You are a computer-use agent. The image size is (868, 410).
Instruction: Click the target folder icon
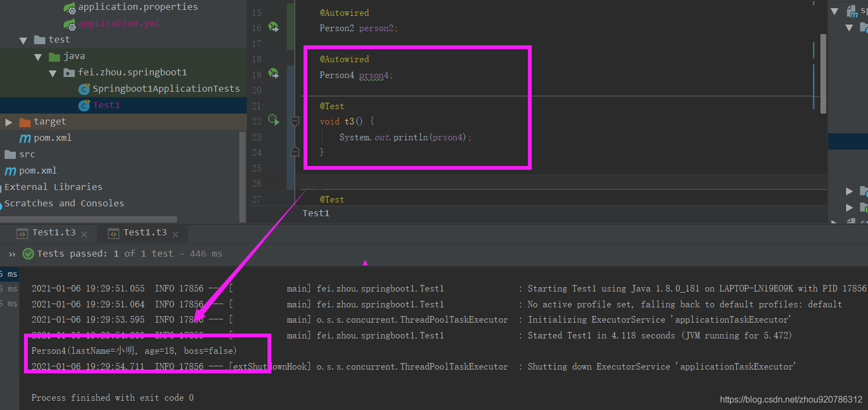[x=25, y=122]
